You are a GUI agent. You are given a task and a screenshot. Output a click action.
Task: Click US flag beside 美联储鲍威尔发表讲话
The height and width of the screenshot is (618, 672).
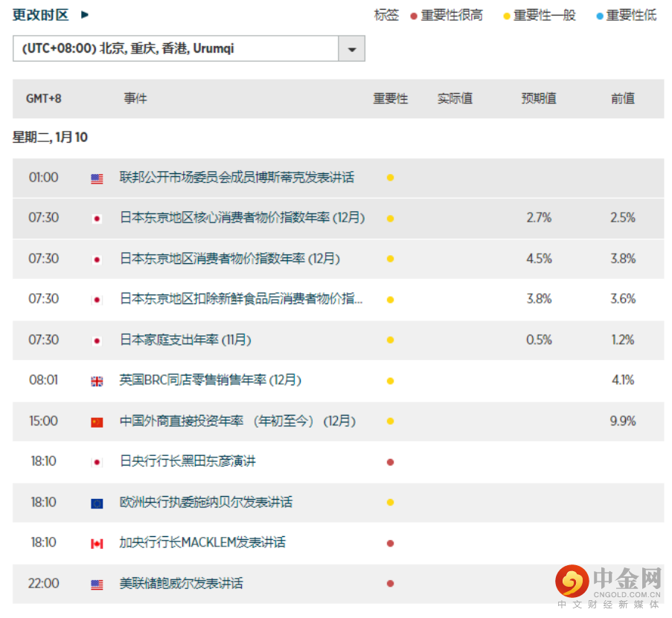tap(97, 585)
